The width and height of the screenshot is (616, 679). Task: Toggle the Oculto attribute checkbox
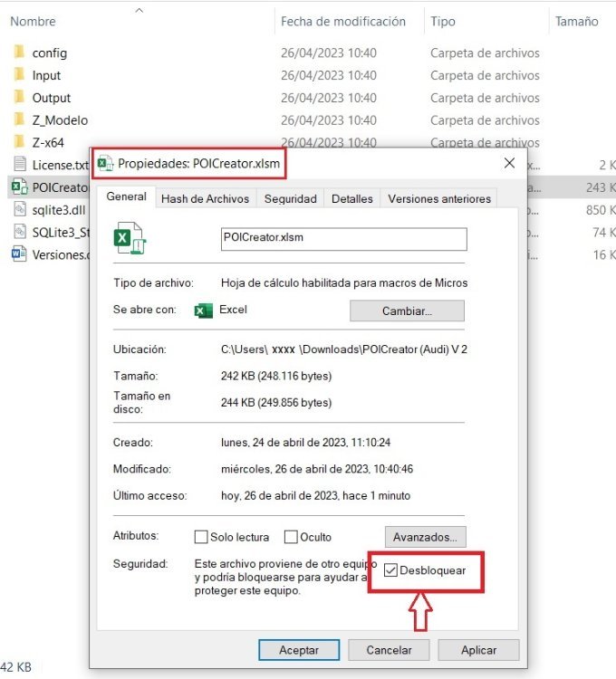[291, 537]
